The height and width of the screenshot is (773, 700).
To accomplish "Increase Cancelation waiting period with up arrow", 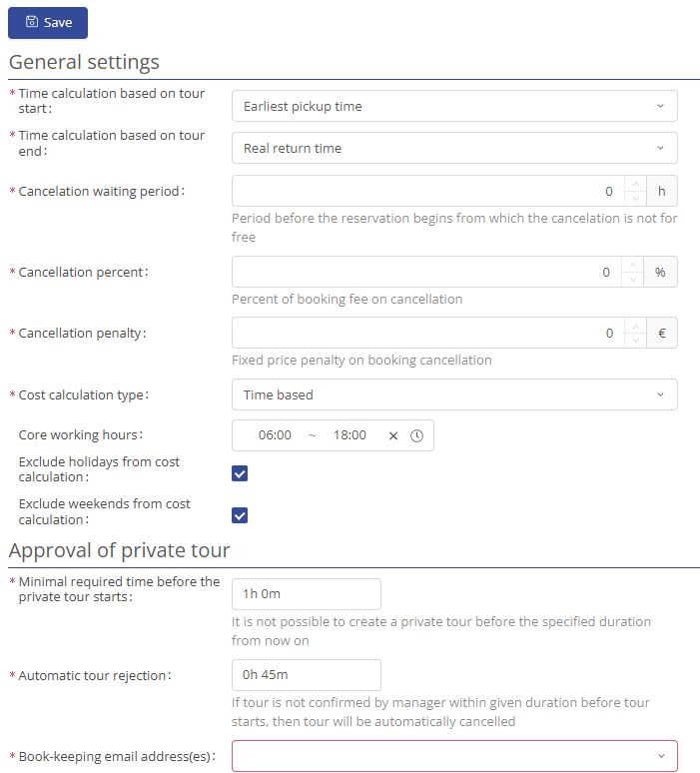I will pyautogui.click(x=634, y=184).
